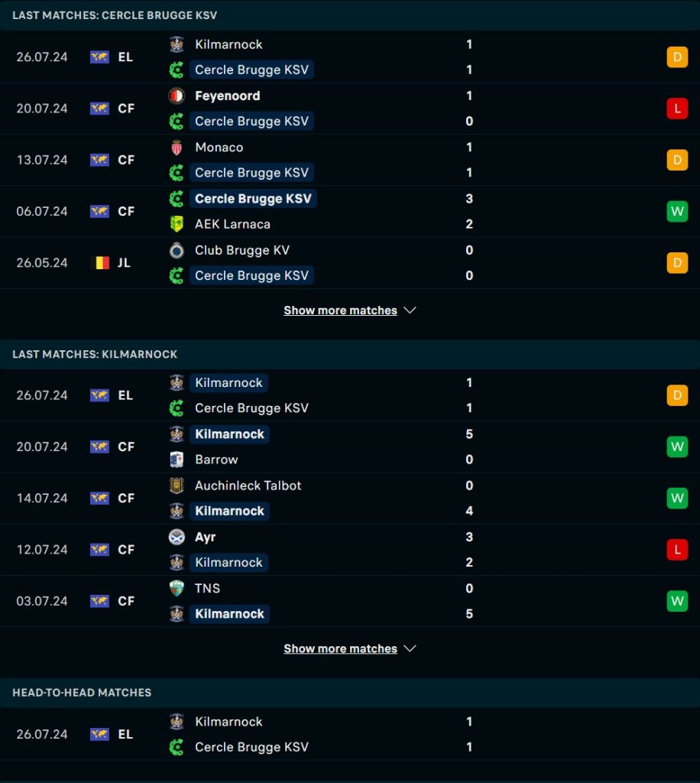The width and height of the screenshot is (700, 783).
Task: Click the Auchinleck Talbot crest icon
Action: 177,486
